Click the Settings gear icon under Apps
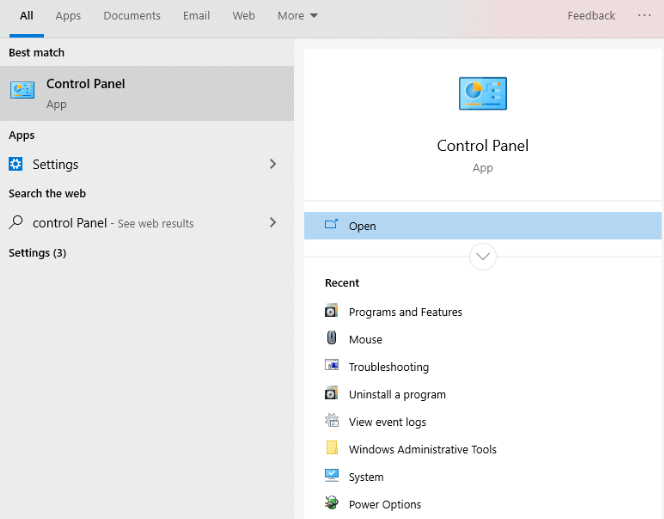664x519 pixels. [x=16, y=164]
